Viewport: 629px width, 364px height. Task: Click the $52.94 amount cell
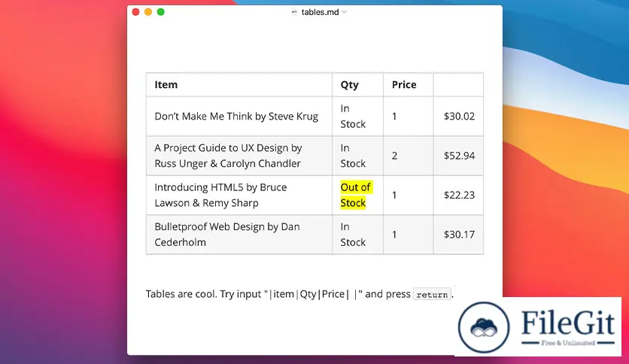pos(458,156)
